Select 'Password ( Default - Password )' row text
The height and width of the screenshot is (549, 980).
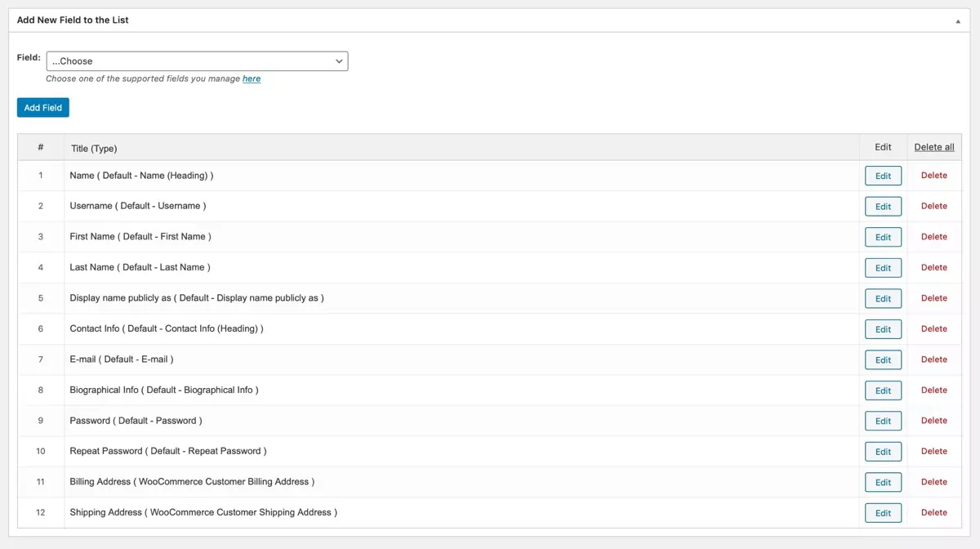coord(136,421)
